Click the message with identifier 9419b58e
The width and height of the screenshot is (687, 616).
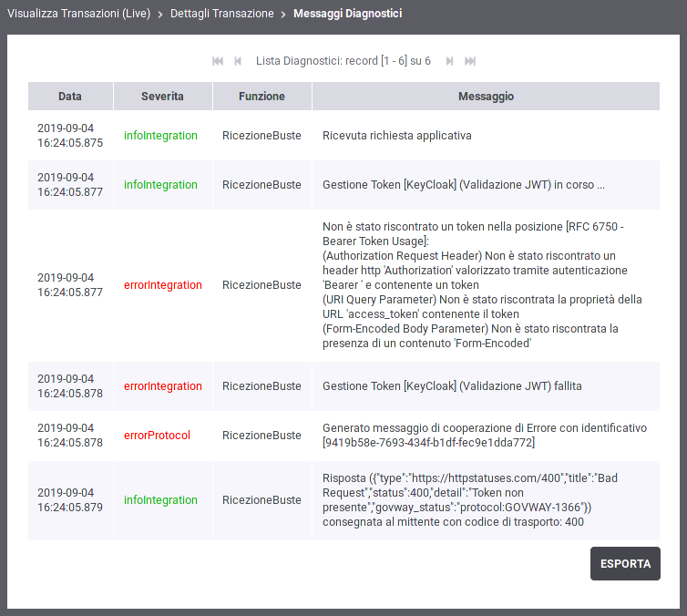pyautogui.click(x=484, y=436)
